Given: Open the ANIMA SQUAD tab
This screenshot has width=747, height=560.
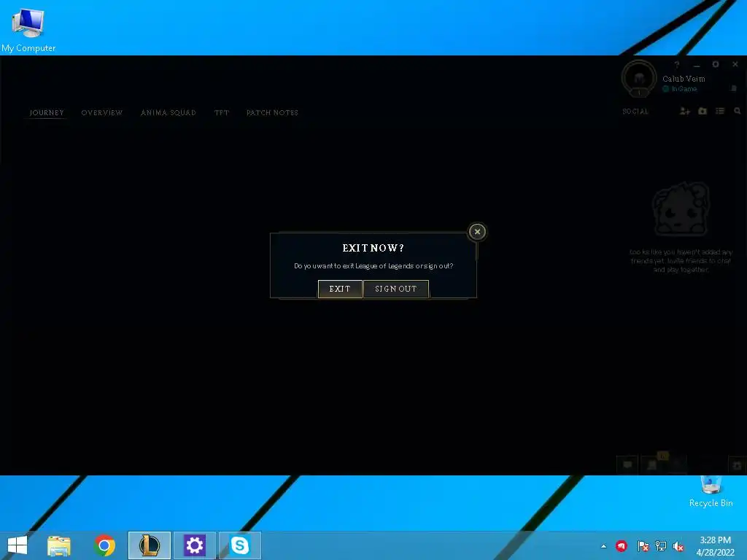Looking at the screenshot, I should 169,112.
